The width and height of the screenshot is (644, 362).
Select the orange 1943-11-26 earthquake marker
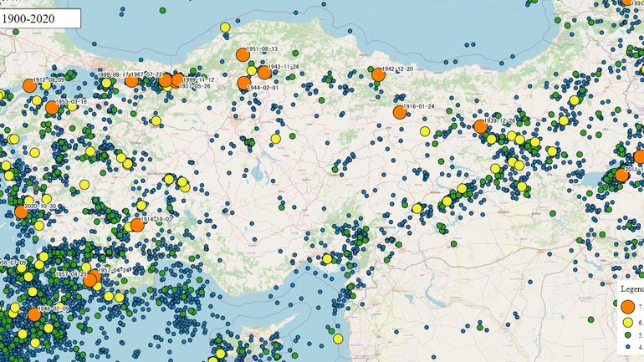(x=264, y=73)
